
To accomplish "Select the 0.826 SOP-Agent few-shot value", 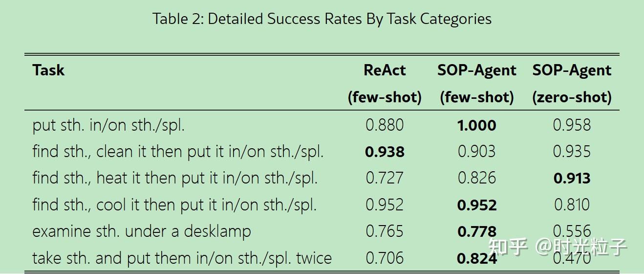I will tap(476, 178).
